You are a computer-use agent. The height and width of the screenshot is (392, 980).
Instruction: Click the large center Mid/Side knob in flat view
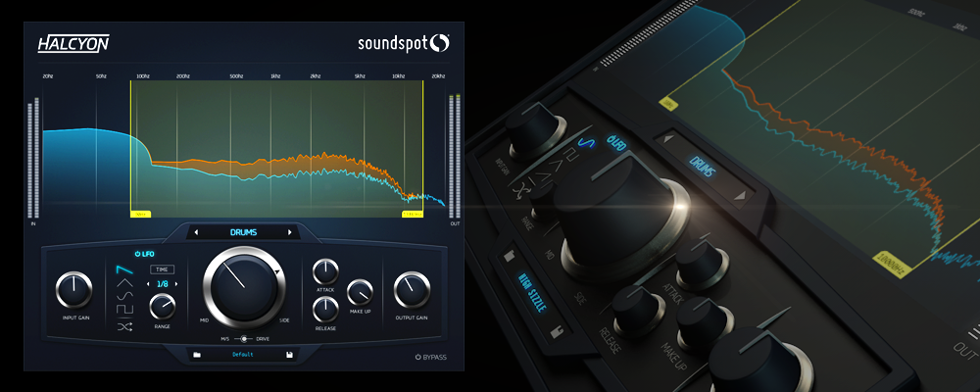[244, 288]
